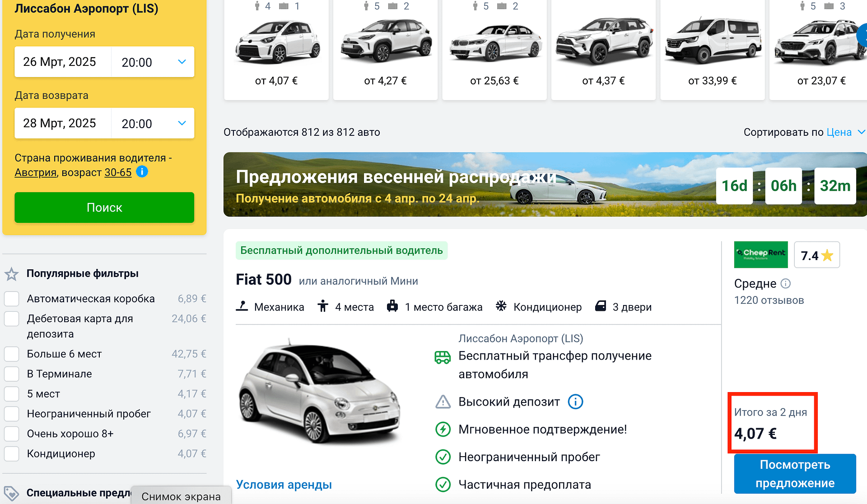This screenshot has width=867, height=504.
Task: Click the partial prepayment checkmark icon
Action: 443,484
